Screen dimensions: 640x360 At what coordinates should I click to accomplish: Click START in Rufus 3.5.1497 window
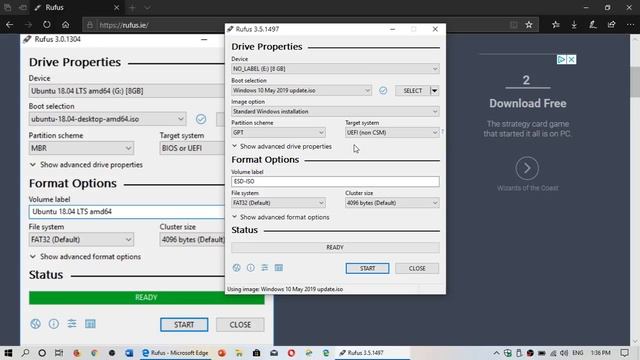click(x=367, y=268)
